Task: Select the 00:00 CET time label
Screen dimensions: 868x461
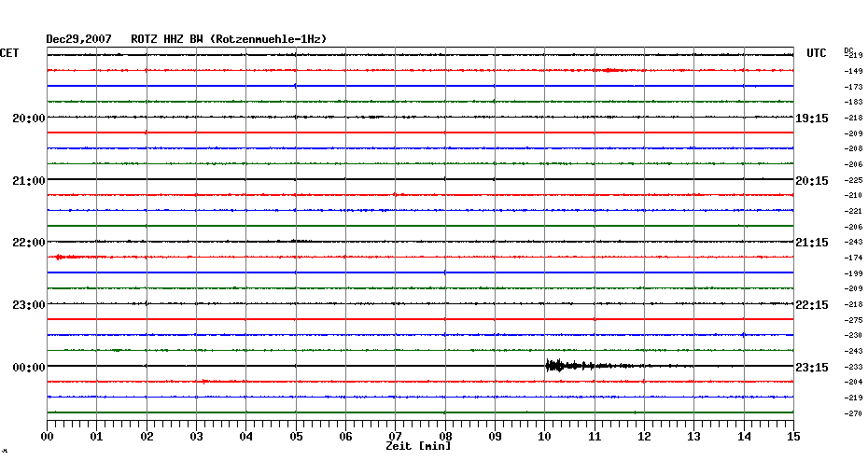Action: (29, 368)
